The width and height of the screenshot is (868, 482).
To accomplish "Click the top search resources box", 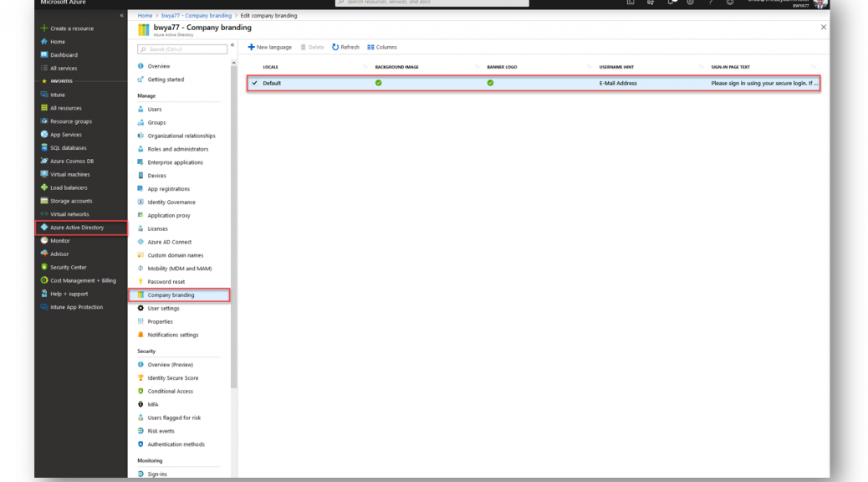I will [431, 3].
